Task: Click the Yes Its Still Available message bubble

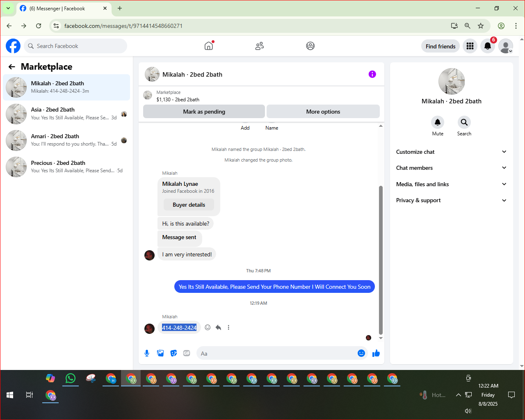Action: (x=274, y=287)
